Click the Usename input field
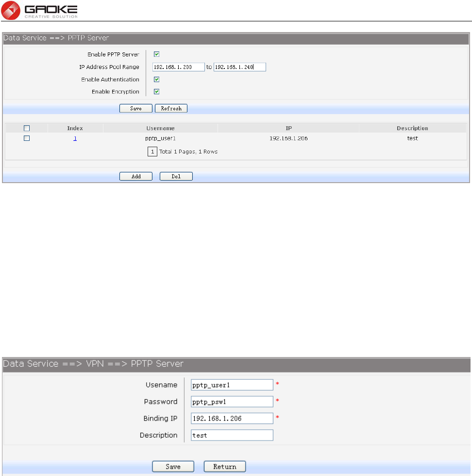 pos(232,385)
